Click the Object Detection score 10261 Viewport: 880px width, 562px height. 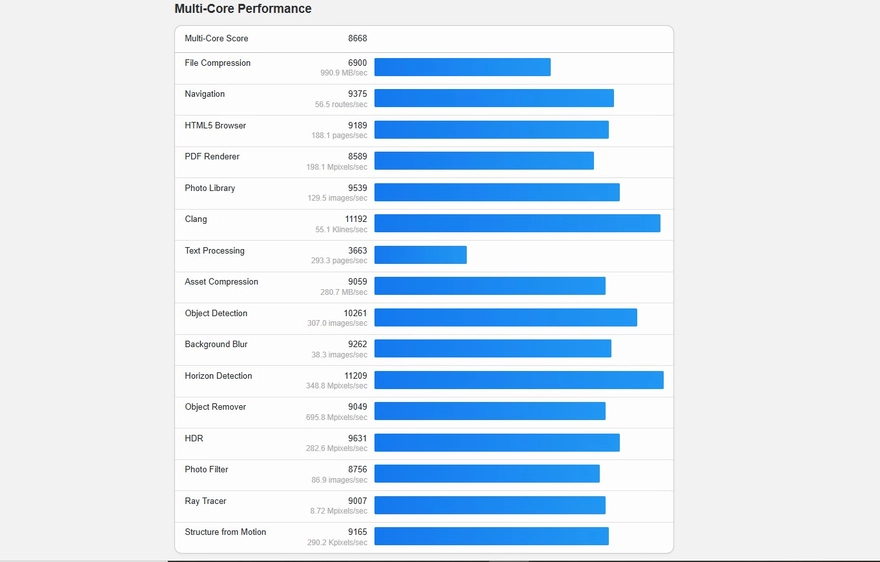(355, 313)
